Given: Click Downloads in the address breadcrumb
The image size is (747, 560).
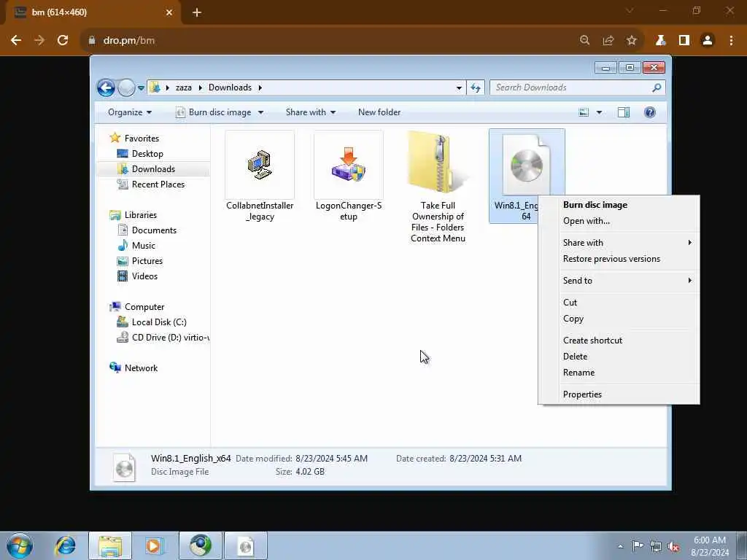Looking at the screenshot, I should point(230,87).
